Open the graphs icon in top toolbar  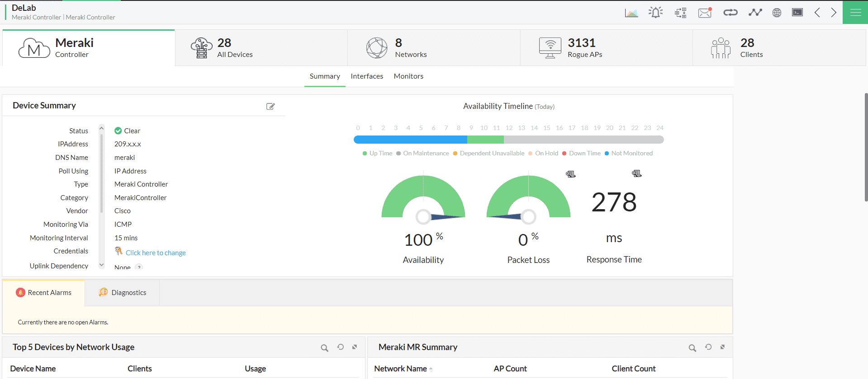tap(631, 13)
